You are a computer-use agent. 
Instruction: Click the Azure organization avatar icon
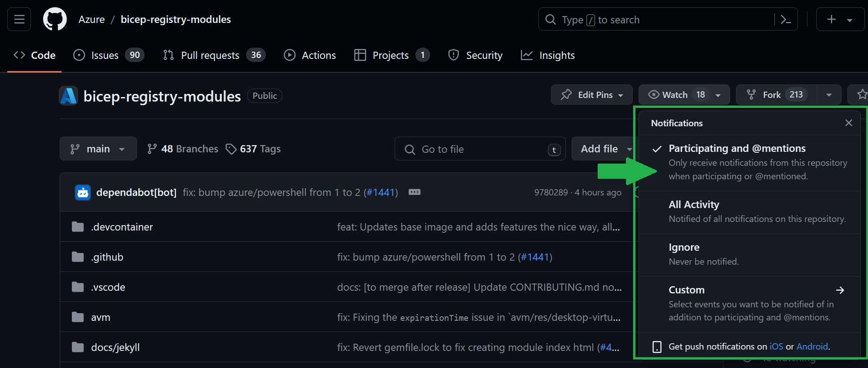pyautogui.click(x=69, y=96)
